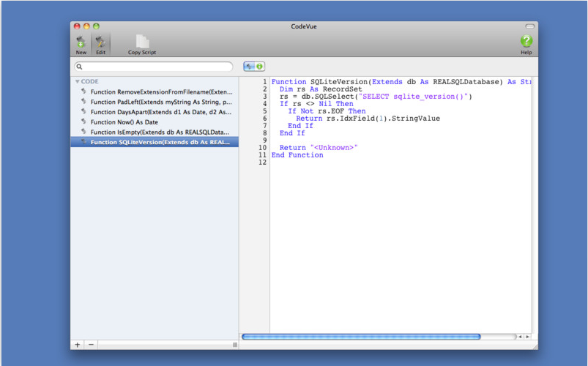Image resolution: width=588 pixels, height=366 pixels.
Task: Click the 'End Function' code line
Action: click(x=297, y=155)
